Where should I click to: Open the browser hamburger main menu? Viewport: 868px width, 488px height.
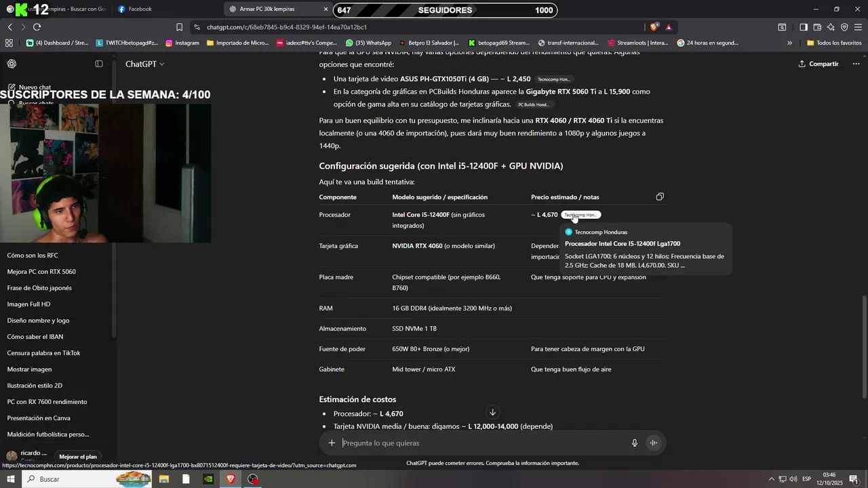click(x=858, y=27)
